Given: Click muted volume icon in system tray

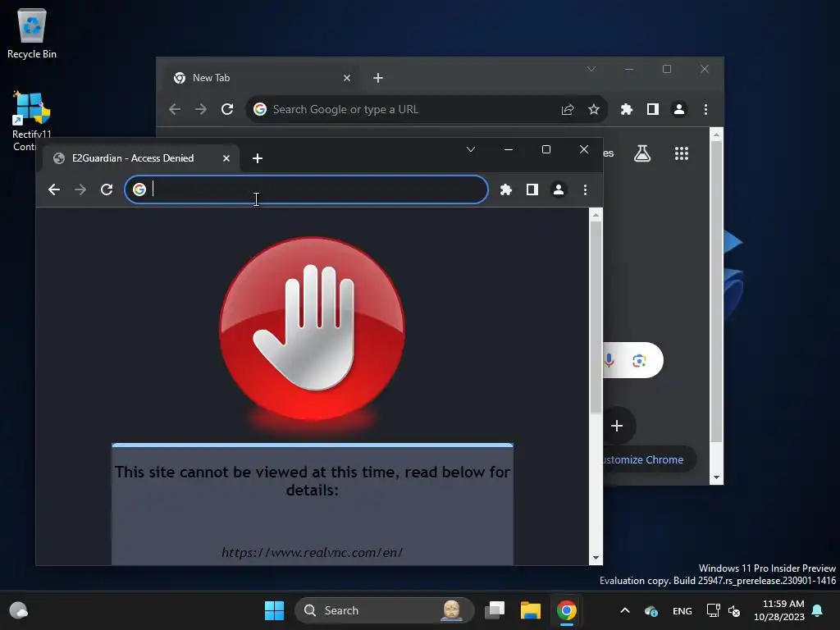Looking at the screenshot, I should point(734,610).
